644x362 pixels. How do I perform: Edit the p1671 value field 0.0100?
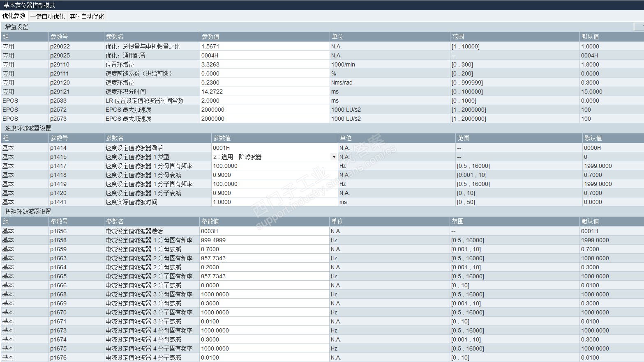click(x=264, y=321)
